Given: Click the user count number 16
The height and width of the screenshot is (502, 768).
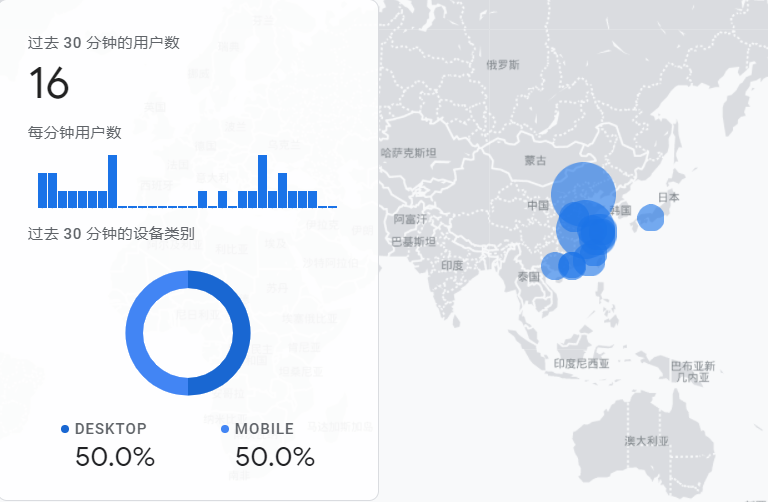Looking at the screenshot, I should (49, 84).
